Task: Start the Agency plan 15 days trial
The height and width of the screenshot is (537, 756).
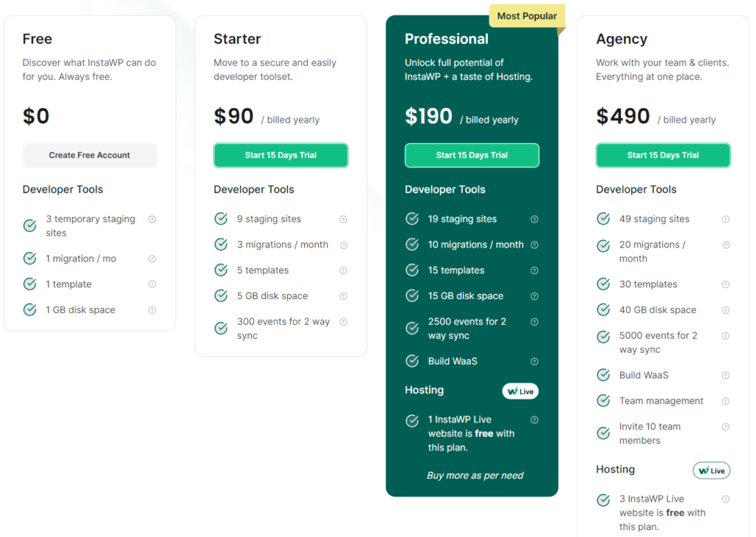Action: point(663,155)
